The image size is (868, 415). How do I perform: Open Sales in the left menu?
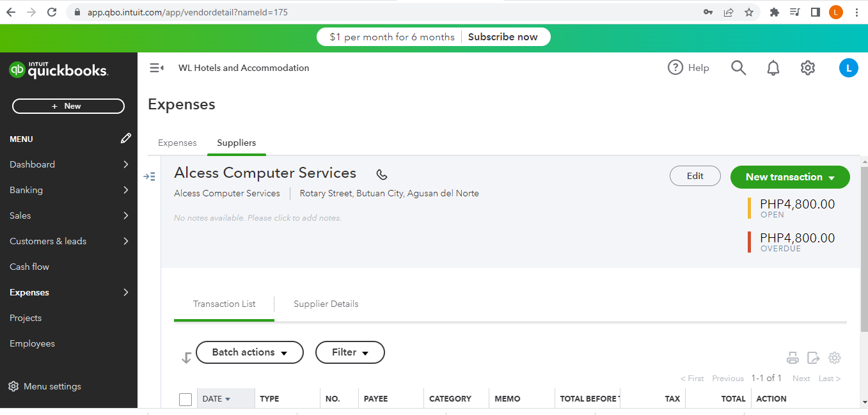pyautogui.click(x=20, y=215)
